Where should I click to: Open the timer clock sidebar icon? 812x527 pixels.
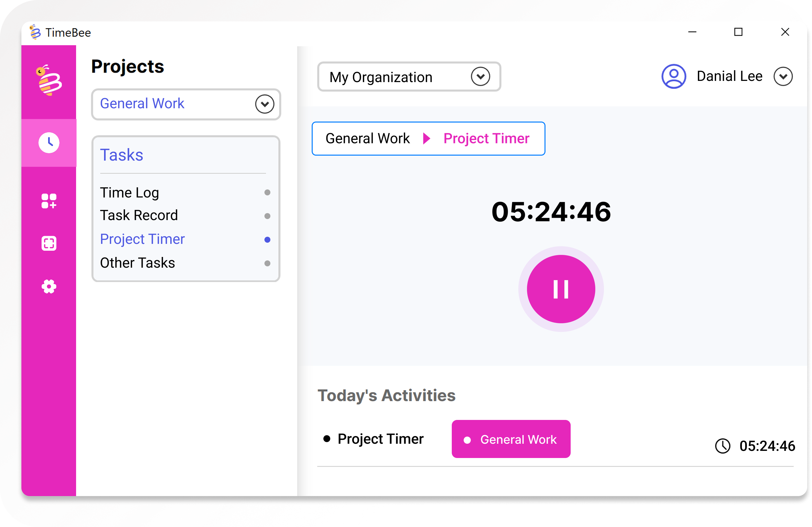click(x=49, y=143)
